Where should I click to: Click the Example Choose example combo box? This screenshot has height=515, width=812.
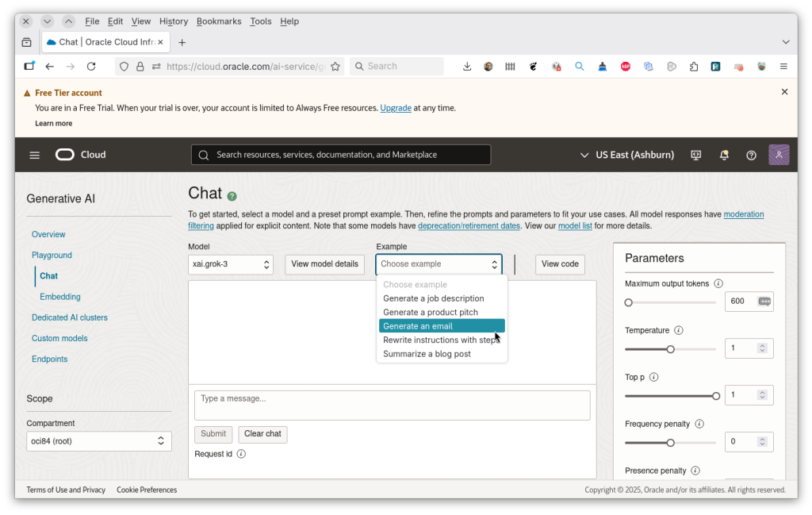[x=439, y=264]
